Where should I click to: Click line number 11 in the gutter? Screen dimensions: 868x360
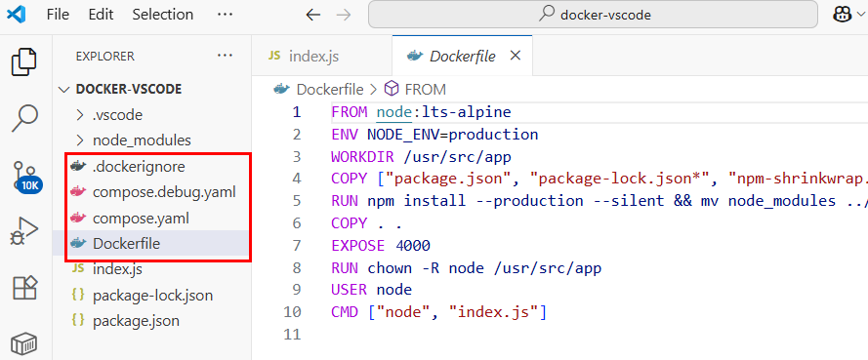[292, 335]
